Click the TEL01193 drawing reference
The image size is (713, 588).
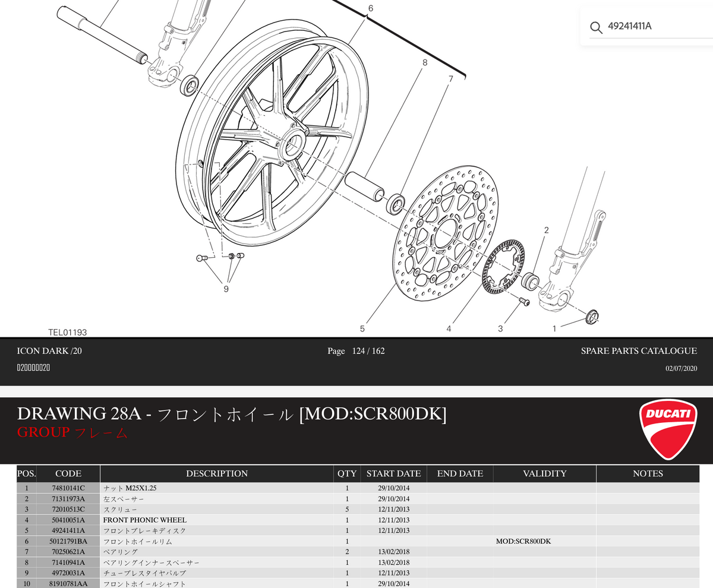pos(68,332)
